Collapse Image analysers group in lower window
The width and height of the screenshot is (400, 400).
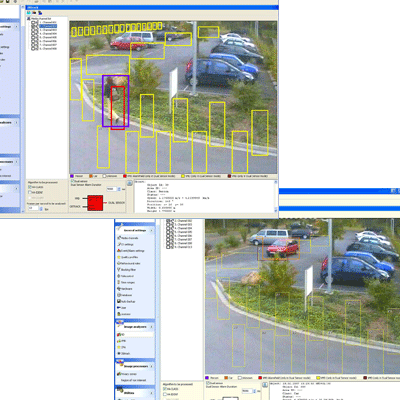(151, 327)
